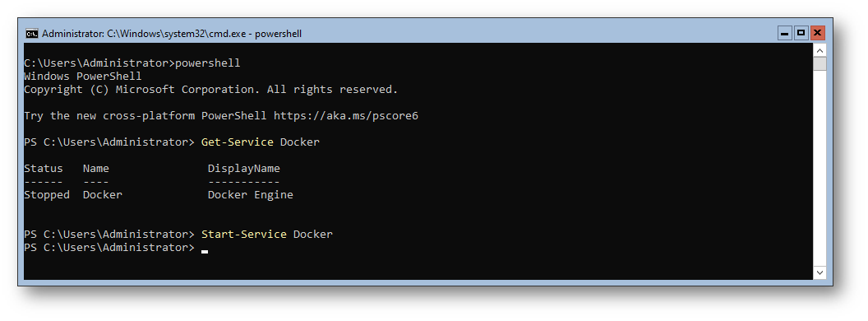This screenshot has width=868, height=321.
Task: Minimize the command prompt window
Action: 784,33
